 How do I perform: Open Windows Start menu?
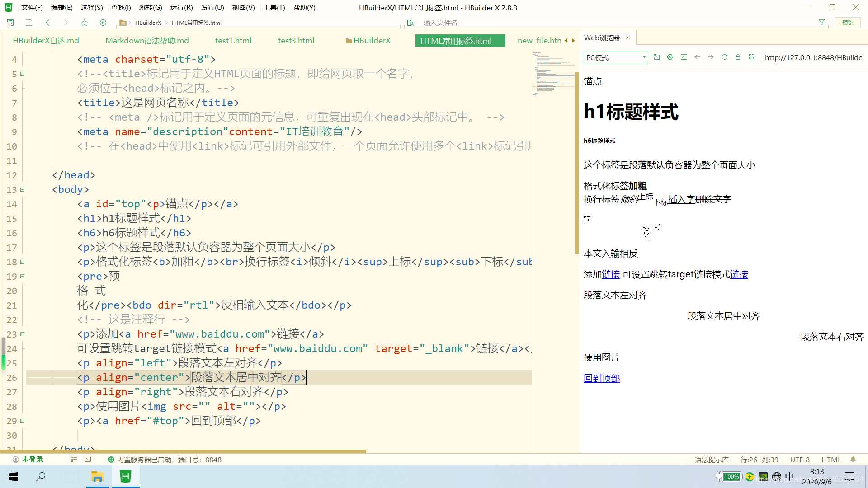[14, 477]
